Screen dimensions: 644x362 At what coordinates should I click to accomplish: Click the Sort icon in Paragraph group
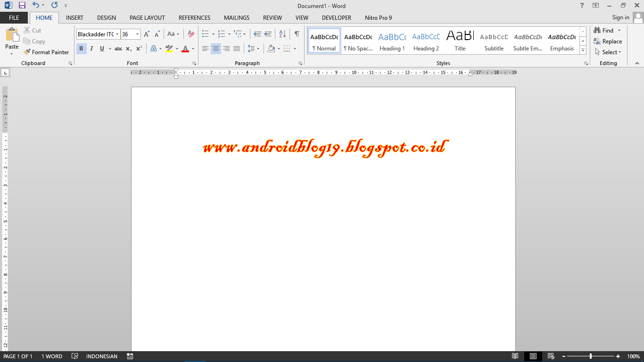coord(281,34)
